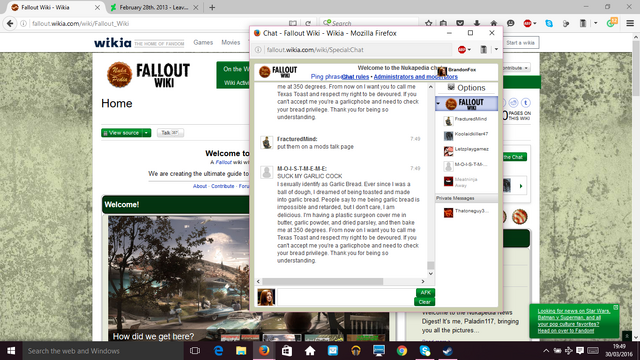
Task: Open File Explorer from the taskbar
Action: pos(241,351)
